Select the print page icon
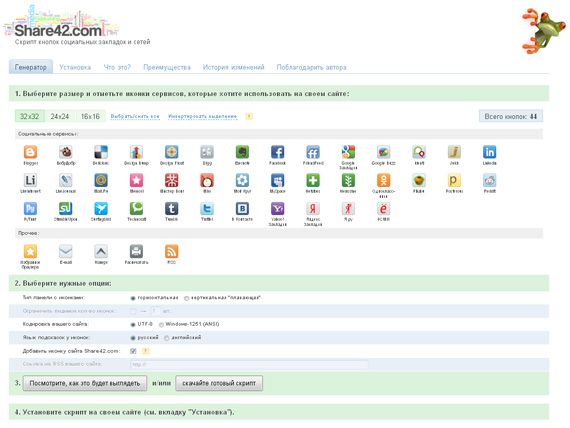Screen dimensions: 570x428 tap(136, 251)
